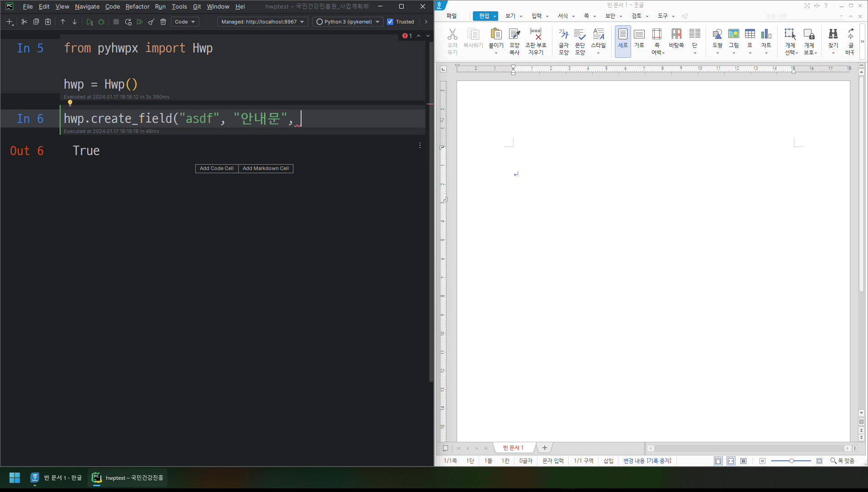
Task: Open the Code cell type dropdown
Action: point(185,22)
